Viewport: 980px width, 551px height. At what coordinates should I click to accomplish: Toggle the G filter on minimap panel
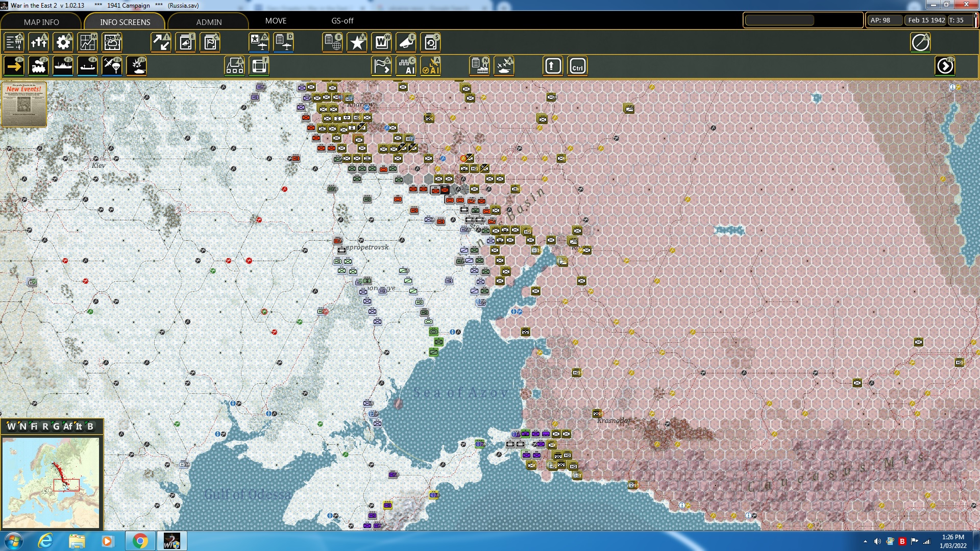pyautogui.click(x=56, y=427)
